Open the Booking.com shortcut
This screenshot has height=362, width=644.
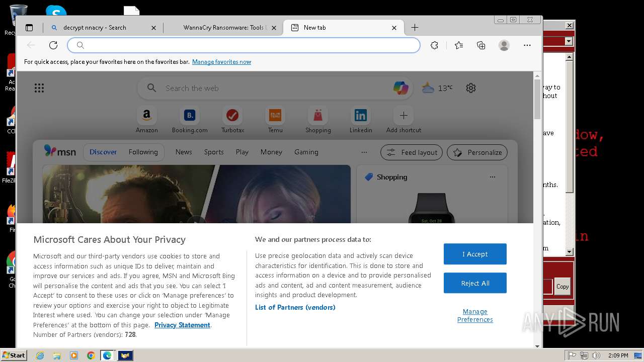click(x=190, y=120)
